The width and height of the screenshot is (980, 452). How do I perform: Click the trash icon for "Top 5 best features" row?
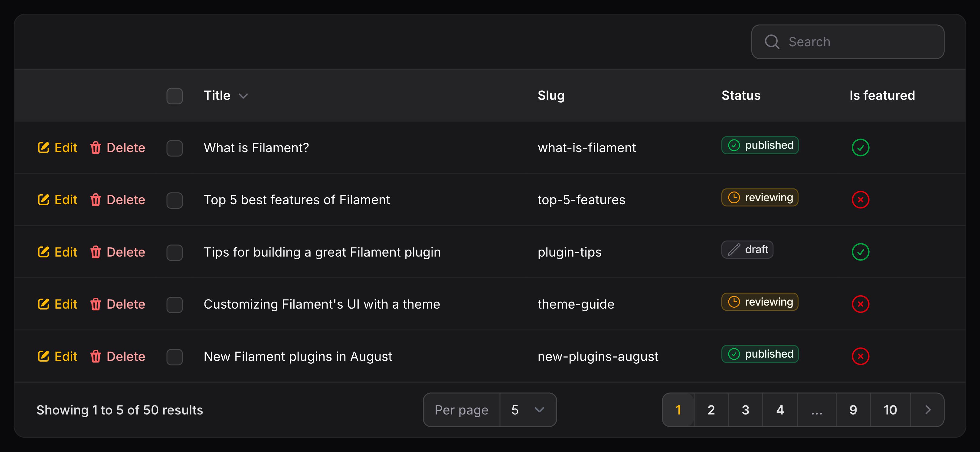96,200
